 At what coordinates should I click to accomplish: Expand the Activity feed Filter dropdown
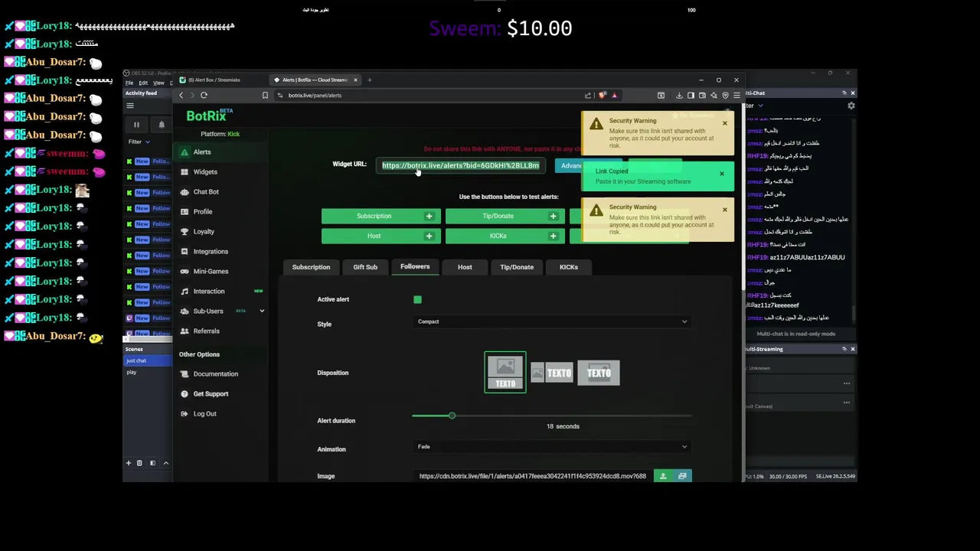click(139, 142)
